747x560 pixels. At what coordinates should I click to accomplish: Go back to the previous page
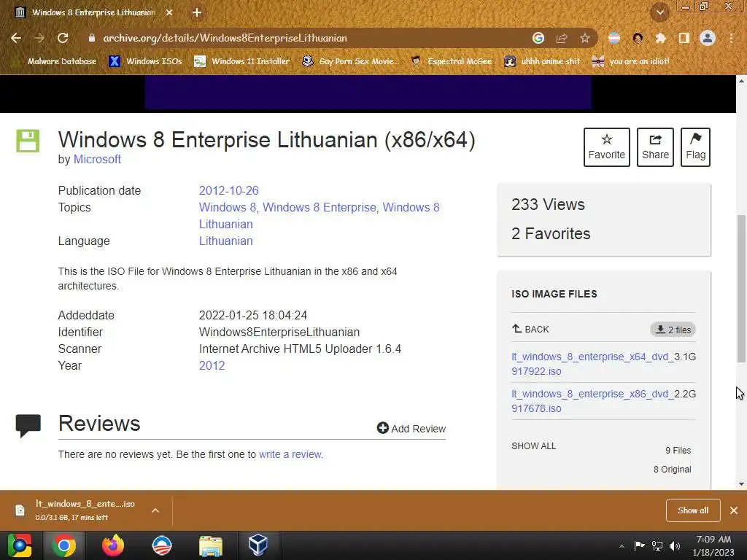click(x=16, y=38)
